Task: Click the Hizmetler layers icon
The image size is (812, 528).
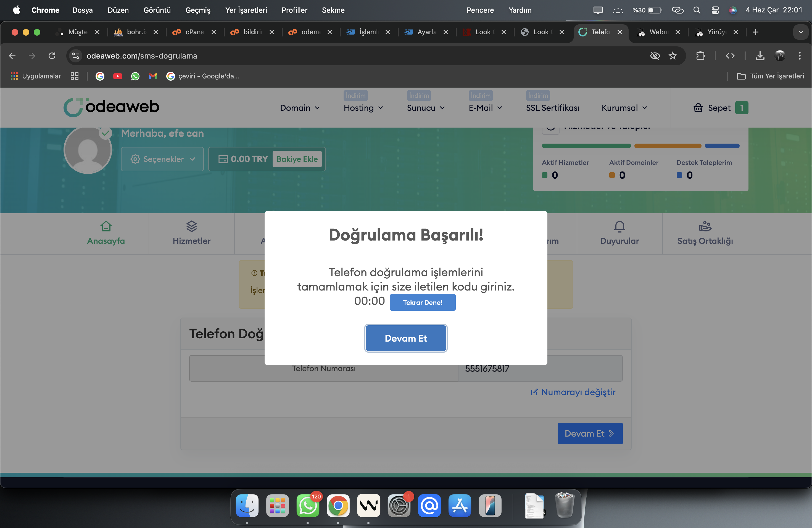Action: (191, 226)
